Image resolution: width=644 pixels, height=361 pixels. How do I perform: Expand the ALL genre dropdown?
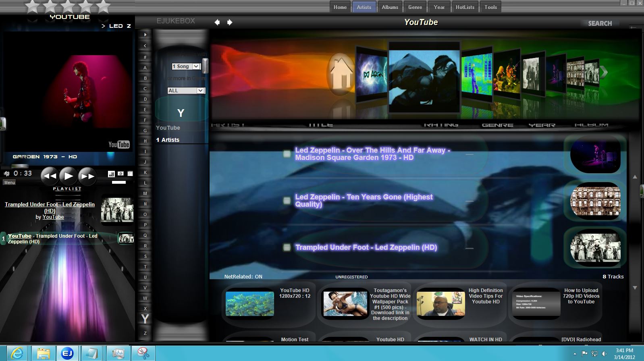[186, 91]
